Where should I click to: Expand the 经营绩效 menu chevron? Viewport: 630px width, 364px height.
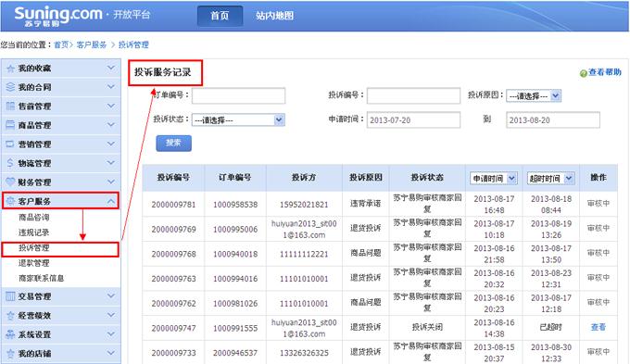coord(111,315)
